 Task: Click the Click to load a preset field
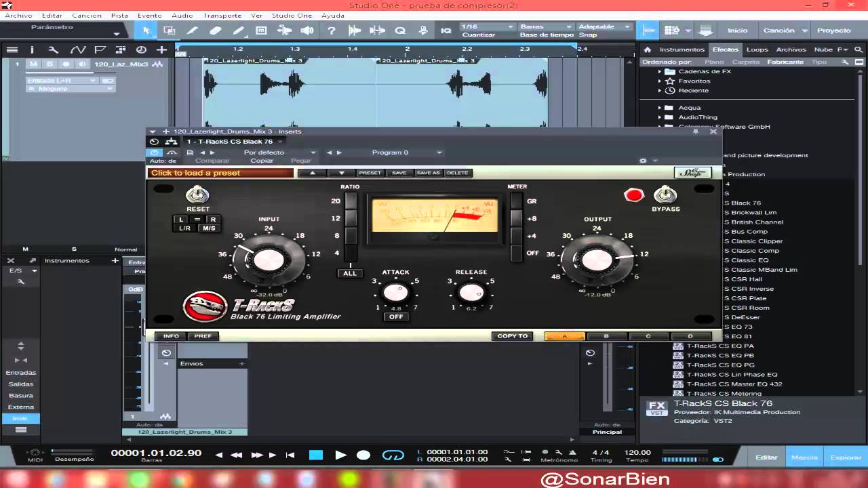(x=221, y=173)
